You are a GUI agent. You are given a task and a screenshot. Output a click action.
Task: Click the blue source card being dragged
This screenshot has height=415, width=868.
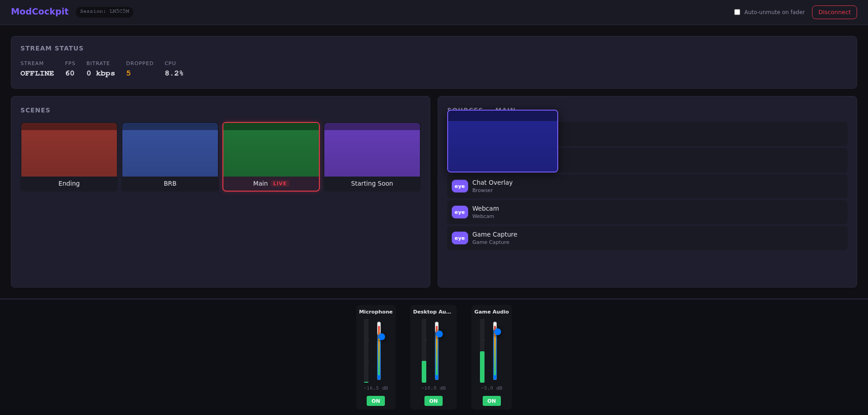click(x=502, y=141)
